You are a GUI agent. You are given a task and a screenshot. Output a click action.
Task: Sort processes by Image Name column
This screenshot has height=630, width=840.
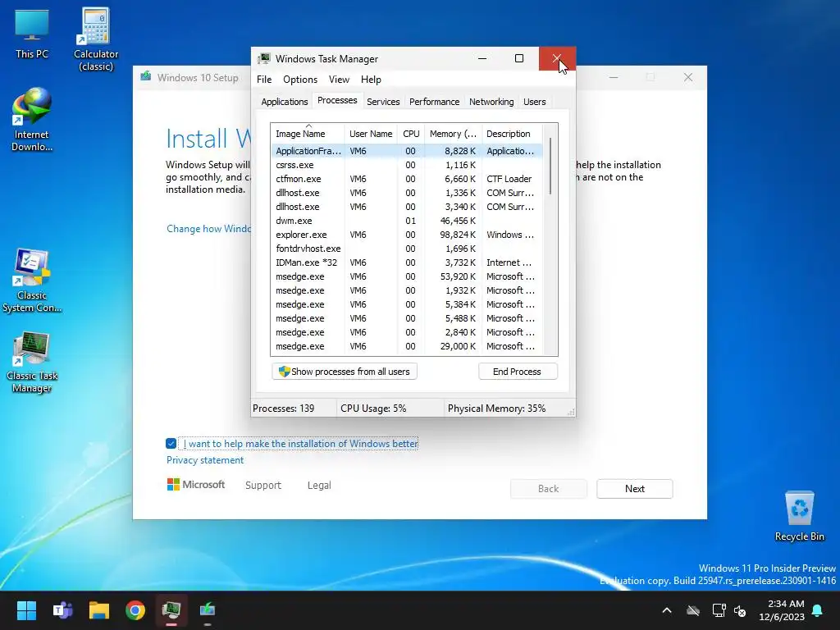point(308,134)
